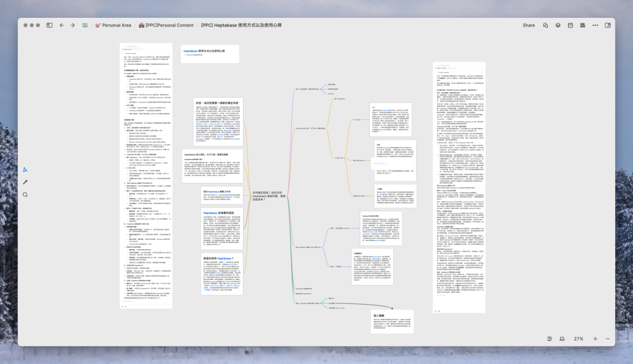The image size is (633, 364).
Task: Zoom in with the plus button
Action: click(595, 339)
